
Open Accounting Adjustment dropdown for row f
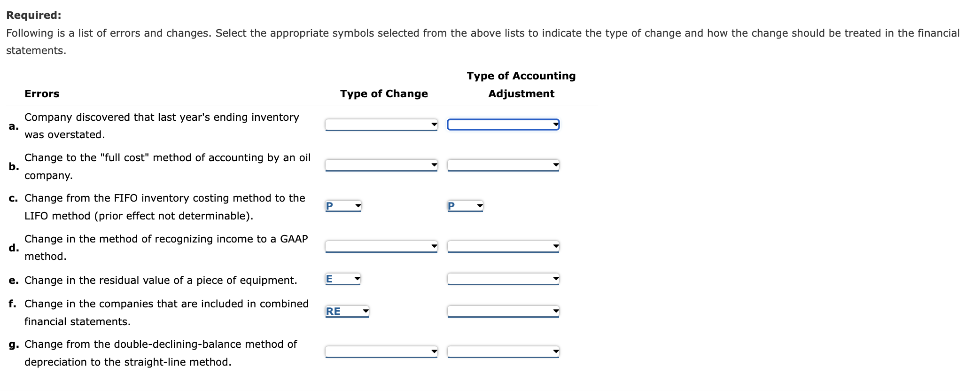503,311
